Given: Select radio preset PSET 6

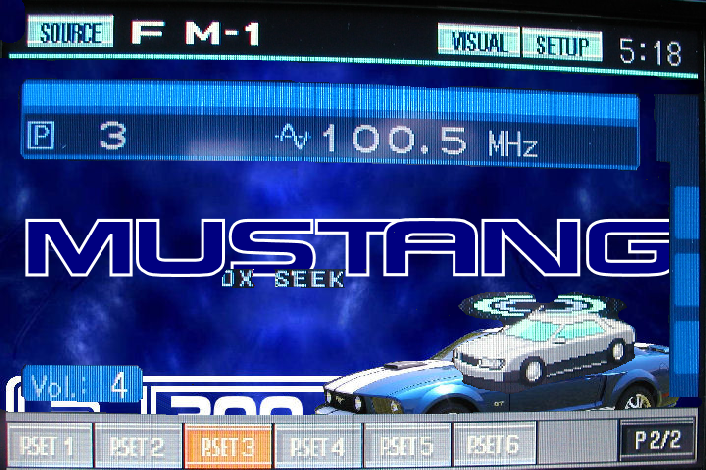Looking at the screenshot, I should (494, 444).
